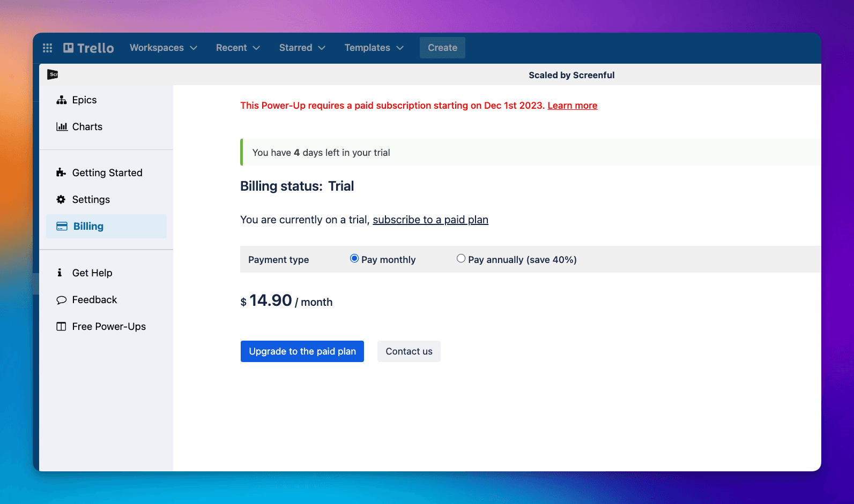Click subscribe to a paid plan link

(x=430, y=220)
